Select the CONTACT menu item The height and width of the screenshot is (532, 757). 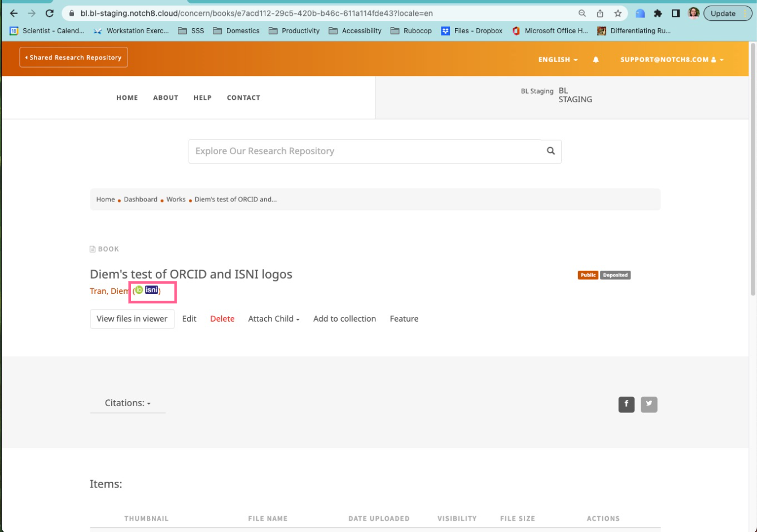point(243,98)
